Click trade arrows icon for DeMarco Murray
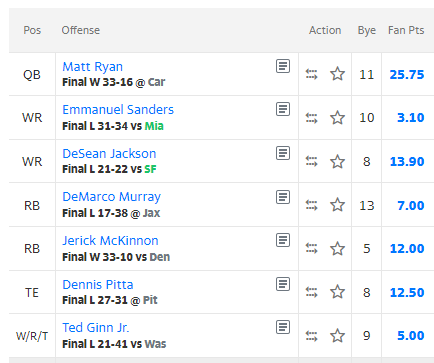The image size is (434, 363). 311,205
